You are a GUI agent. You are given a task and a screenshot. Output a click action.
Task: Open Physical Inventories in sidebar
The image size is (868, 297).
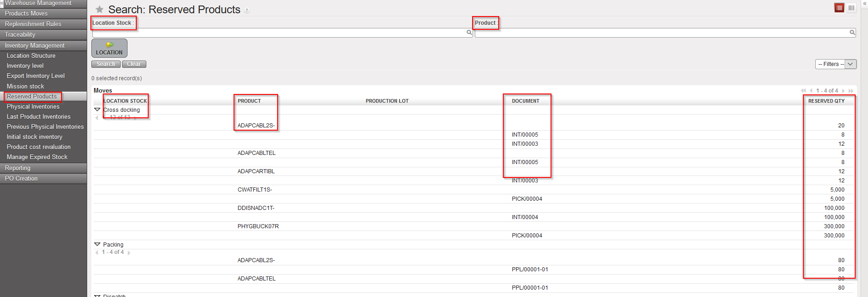tap(33, 106)
